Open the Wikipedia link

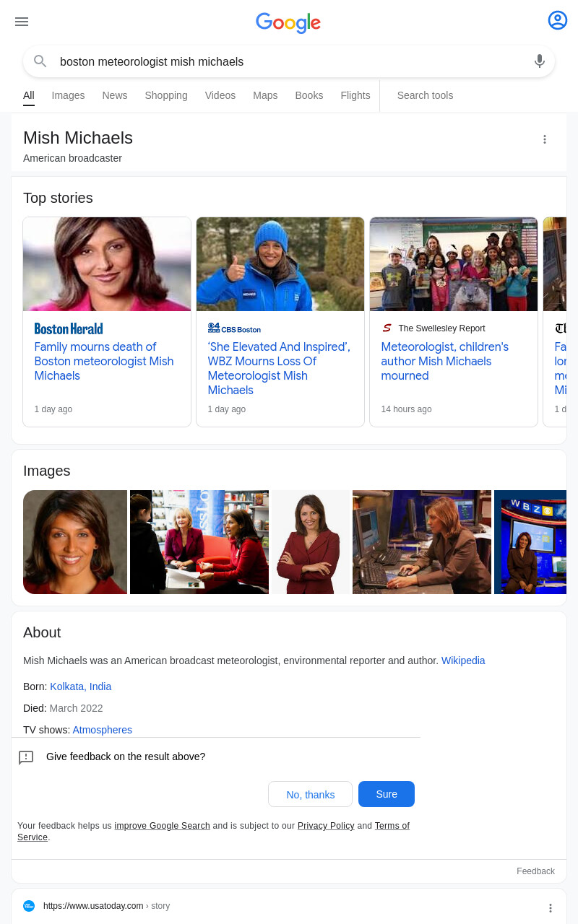(x=463, y=661)
